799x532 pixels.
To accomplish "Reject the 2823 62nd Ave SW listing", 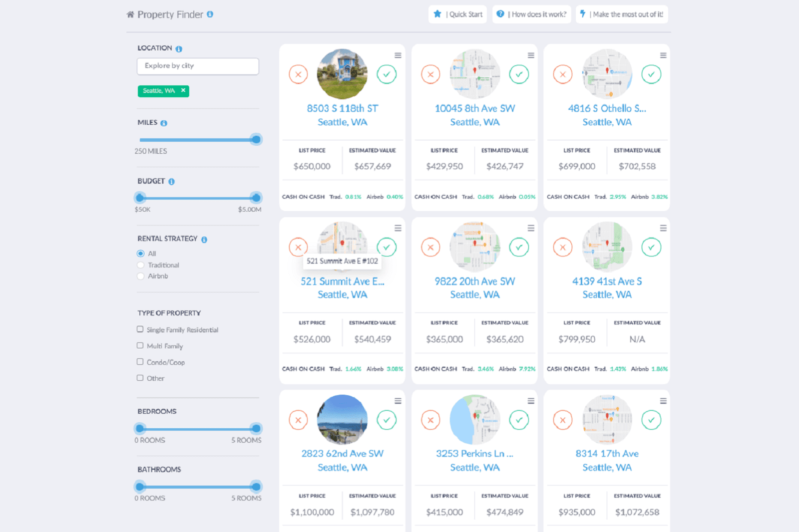I will pos(298,420).
